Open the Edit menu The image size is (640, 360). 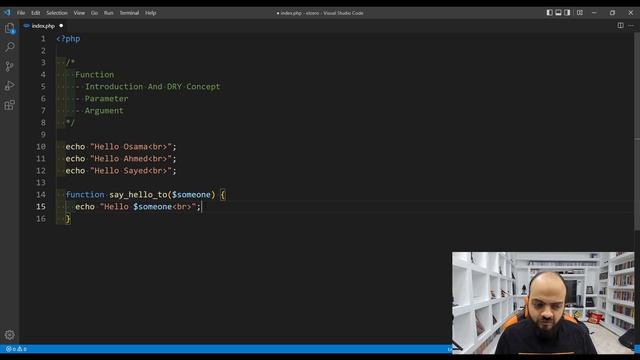[x=36, y=13]
